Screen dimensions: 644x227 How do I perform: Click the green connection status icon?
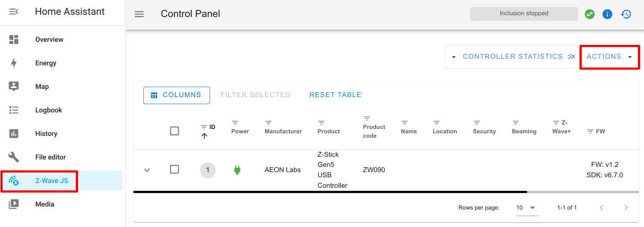coord(590,14)
